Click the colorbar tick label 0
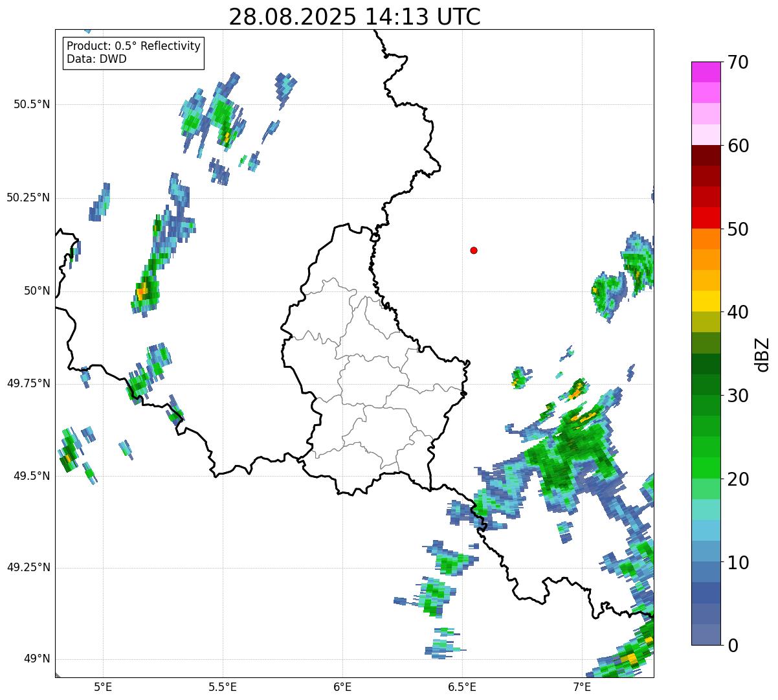778x700 pixels. click(x=733, y=646)
